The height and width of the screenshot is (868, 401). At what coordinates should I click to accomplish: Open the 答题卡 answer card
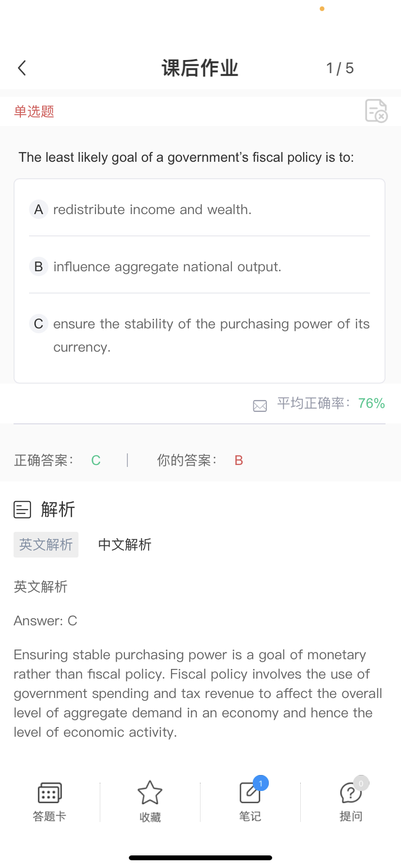pyautogui.click(x=49, y=800)
